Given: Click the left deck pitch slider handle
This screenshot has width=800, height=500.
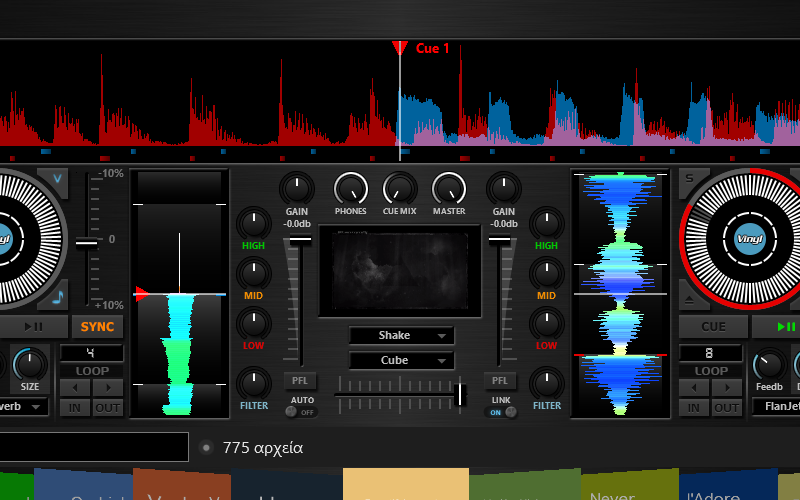Looking at the screenshot, I should (87, 243).
